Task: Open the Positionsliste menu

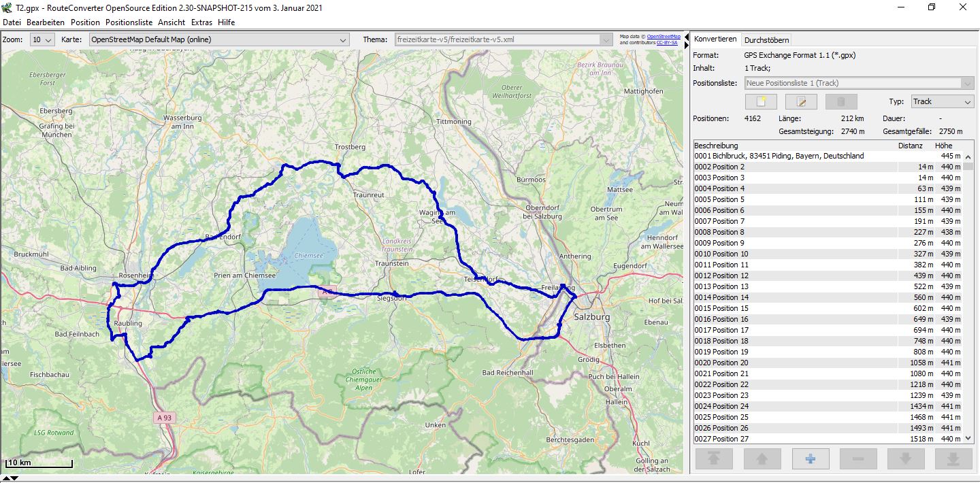Action: tap(129, 22)
